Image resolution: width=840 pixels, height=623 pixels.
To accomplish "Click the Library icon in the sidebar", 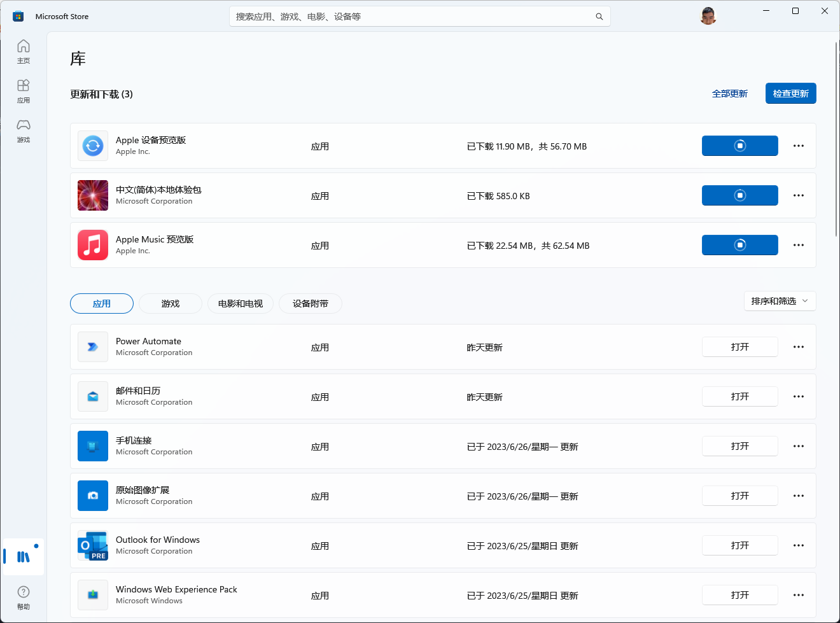I will (24, 557).
